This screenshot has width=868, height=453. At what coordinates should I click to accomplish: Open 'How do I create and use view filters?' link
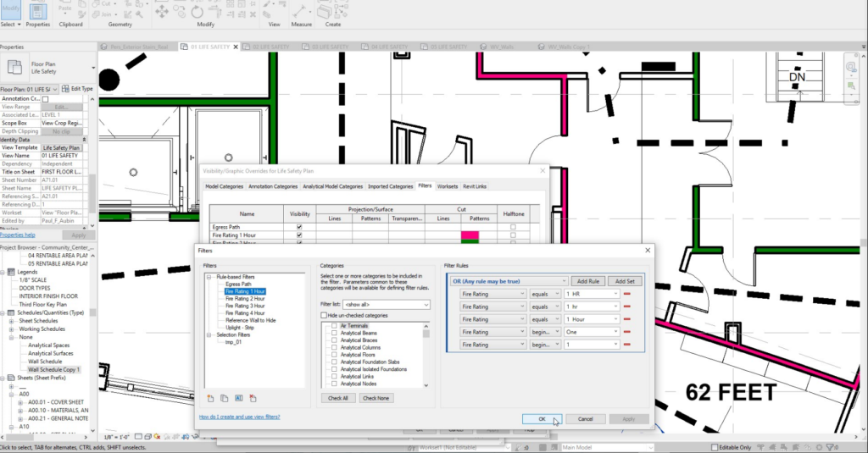click(240, 417)
